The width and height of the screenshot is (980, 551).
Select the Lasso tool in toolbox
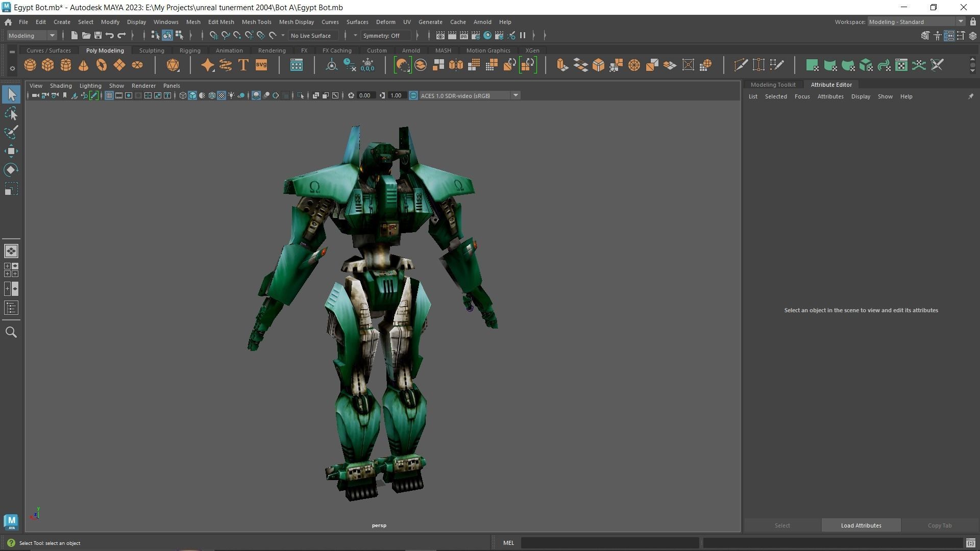pos(11,113)
